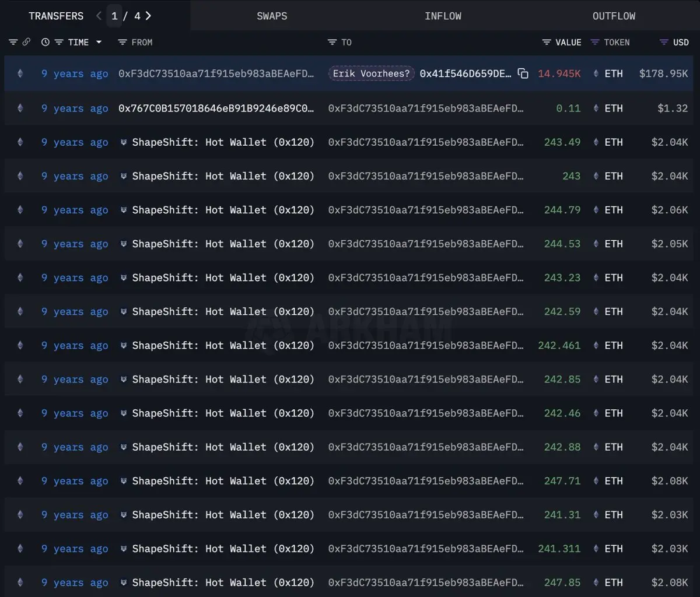Click Ethereum chain icon of 14.945K row
This screenshot has height=597, width=700.
tap(20, 73)
